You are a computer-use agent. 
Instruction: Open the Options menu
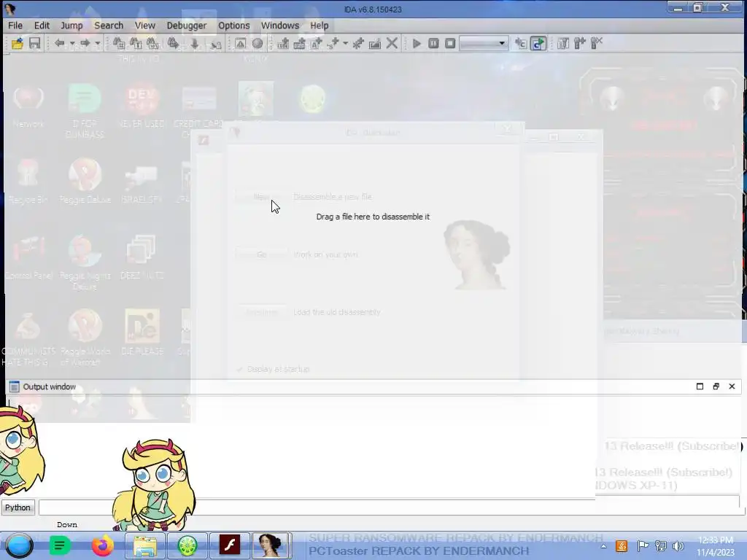[x=234, y=26]
